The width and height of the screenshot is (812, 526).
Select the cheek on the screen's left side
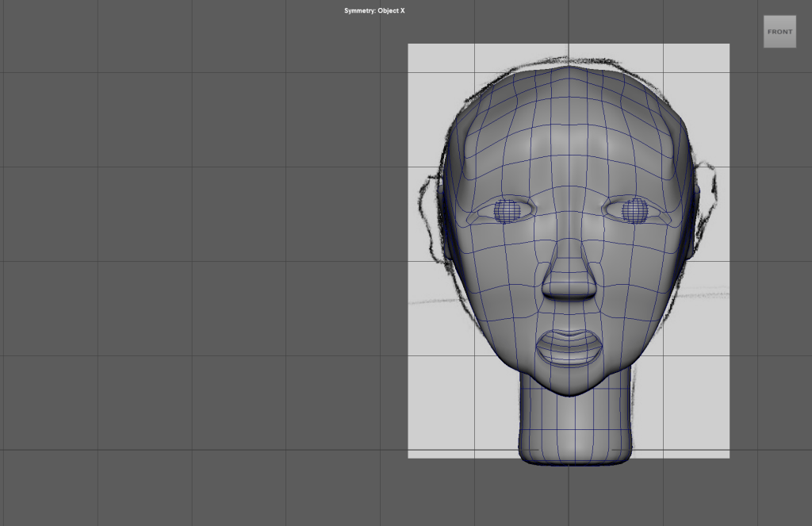500,278
